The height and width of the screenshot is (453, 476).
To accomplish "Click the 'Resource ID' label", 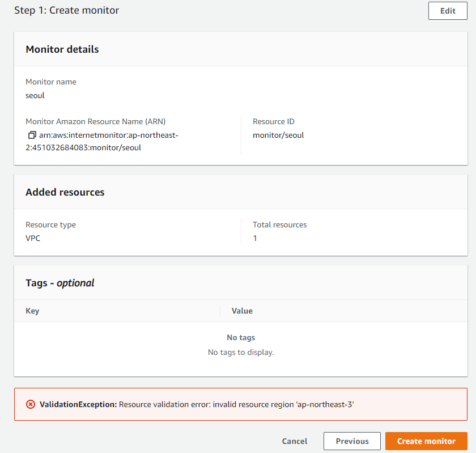I will pos(274,121).
